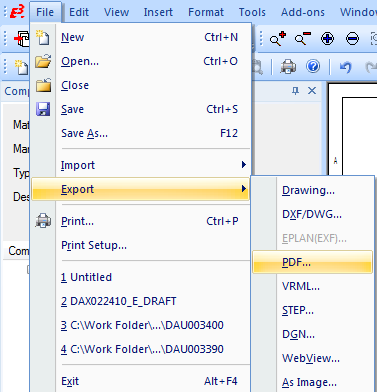Export as Drawing...
Image resolution: width=377 pixels, height=392 pixels.
coord(312,190)
